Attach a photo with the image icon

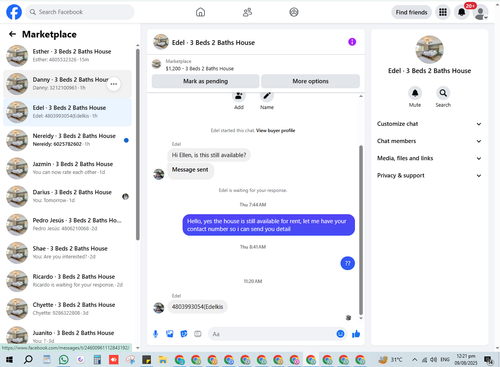click(170, 334)
